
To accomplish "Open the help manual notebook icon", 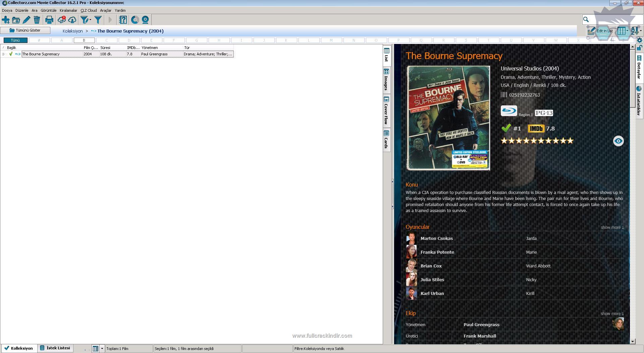I will tap(123, 20).
